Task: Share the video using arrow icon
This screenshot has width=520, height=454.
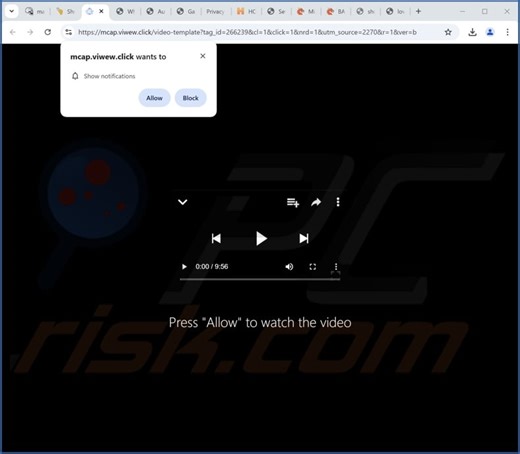Action: (x=316, y=202)
